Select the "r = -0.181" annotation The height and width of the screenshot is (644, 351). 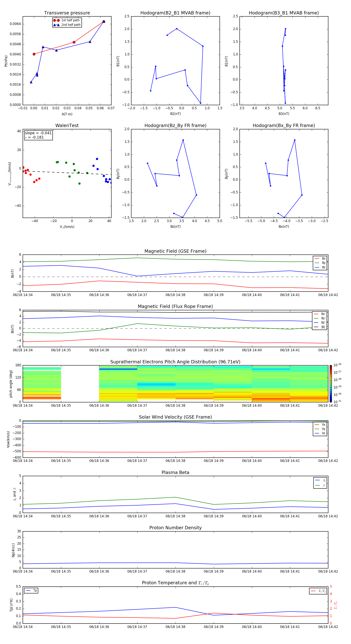(35, 137)
